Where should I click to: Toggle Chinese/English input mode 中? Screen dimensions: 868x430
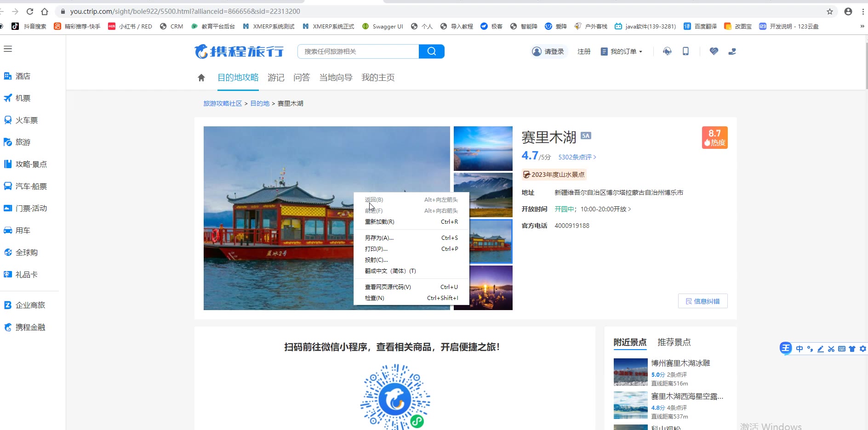coord(799,349)
